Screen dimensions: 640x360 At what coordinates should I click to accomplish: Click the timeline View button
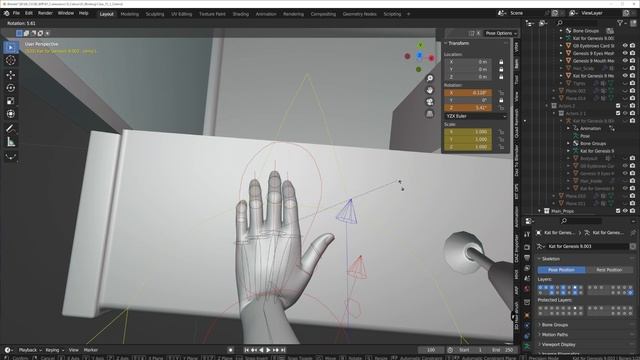(x=73, y=350)
